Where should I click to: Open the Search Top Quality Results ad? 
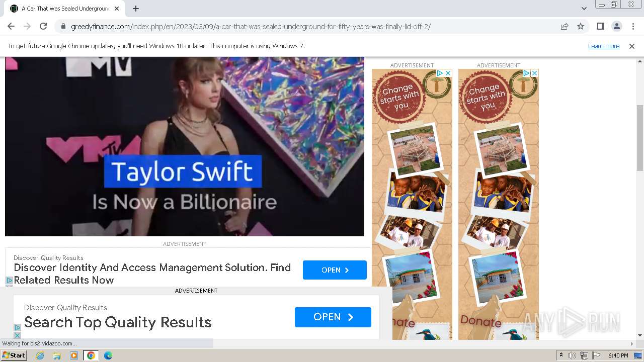(x=333, y=317)
